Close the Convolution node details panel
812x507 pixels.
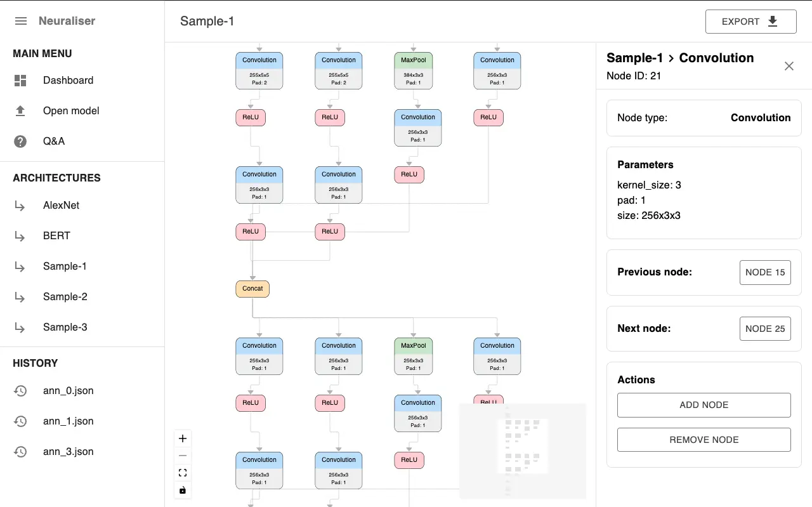pyautogui.click(x=789, y=66)
